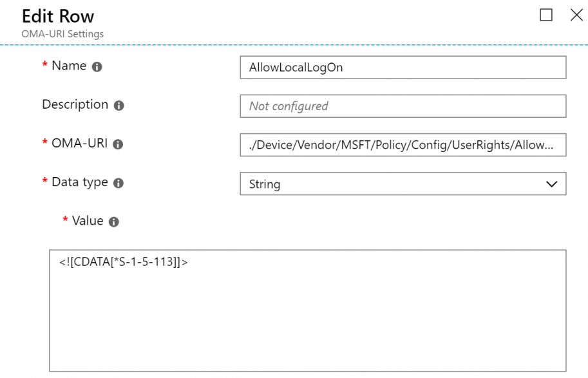This screenshot has width=588, height=378.
Task: Click the Edit Row dialog title
Action: pyautogui.click(x=57, y=16)
